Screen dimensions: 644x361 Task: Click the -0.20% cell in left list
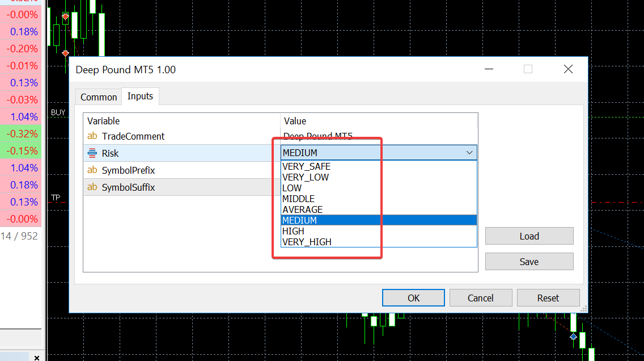22,48
